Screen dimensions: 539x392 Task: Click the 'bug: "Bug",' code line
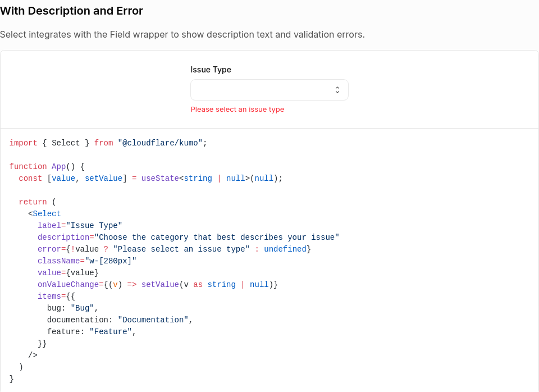(x=72, y=308)
